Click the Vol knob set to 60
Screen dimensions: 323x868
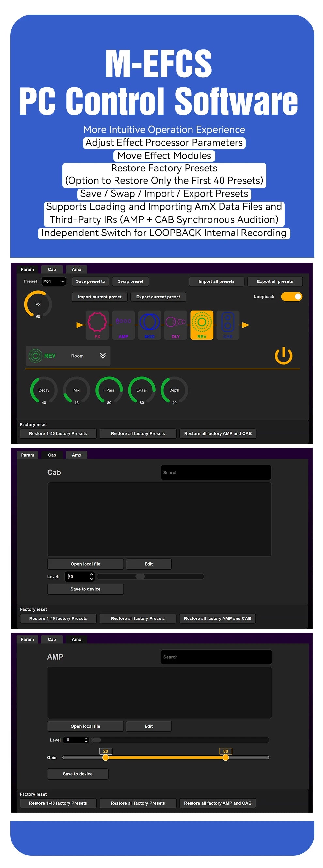point(38,304)
